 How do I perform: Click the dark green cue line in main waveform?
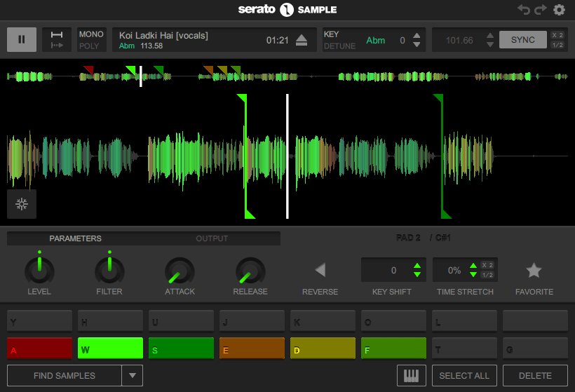(x=442, y=156)
